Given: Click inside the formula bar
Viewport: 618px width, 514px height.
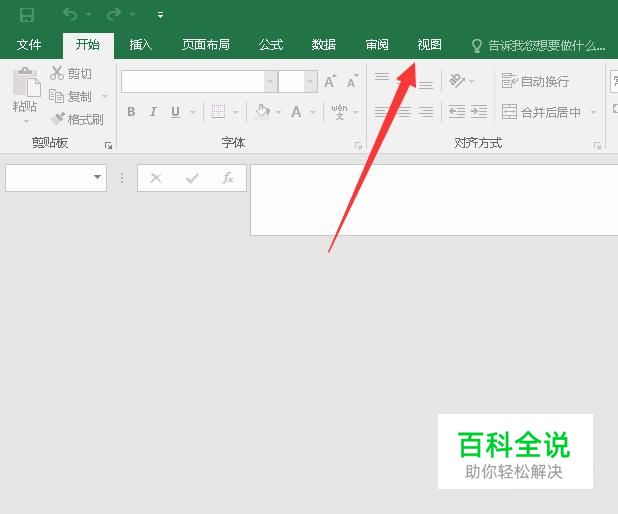Looking at the screenshot, I should [x=434, y=200].
